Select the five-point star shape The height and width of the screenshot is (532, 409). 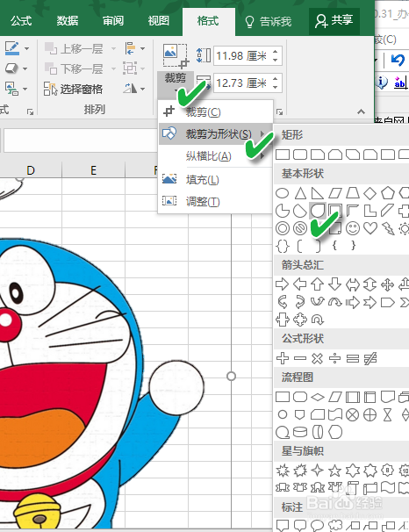[334, 471]
